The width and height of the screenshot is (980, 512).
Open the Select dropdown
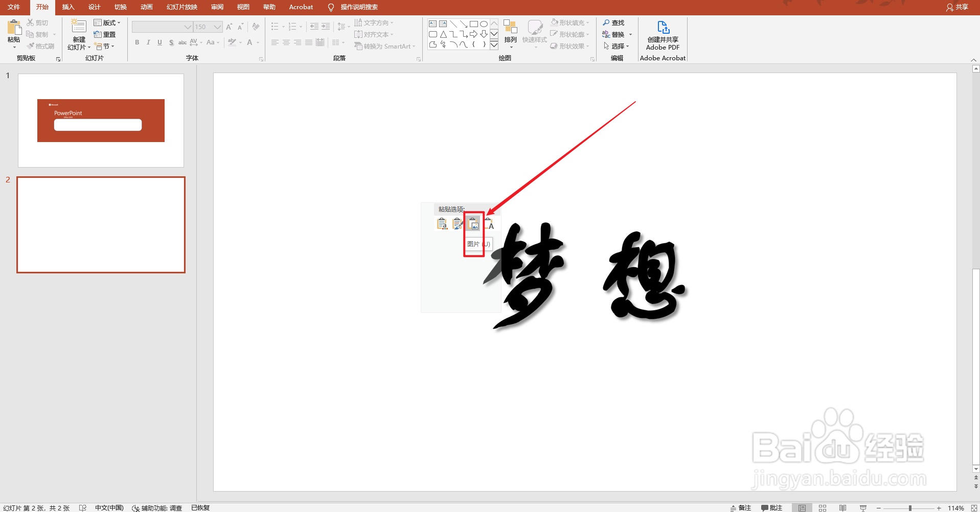click(616, 46)
